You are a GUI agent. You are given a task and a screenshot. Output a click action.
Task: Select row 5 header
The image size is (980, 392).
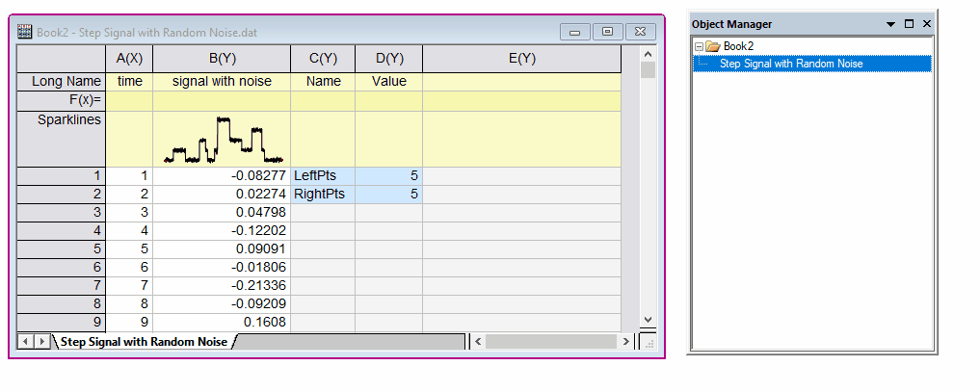tap(61, 247)
